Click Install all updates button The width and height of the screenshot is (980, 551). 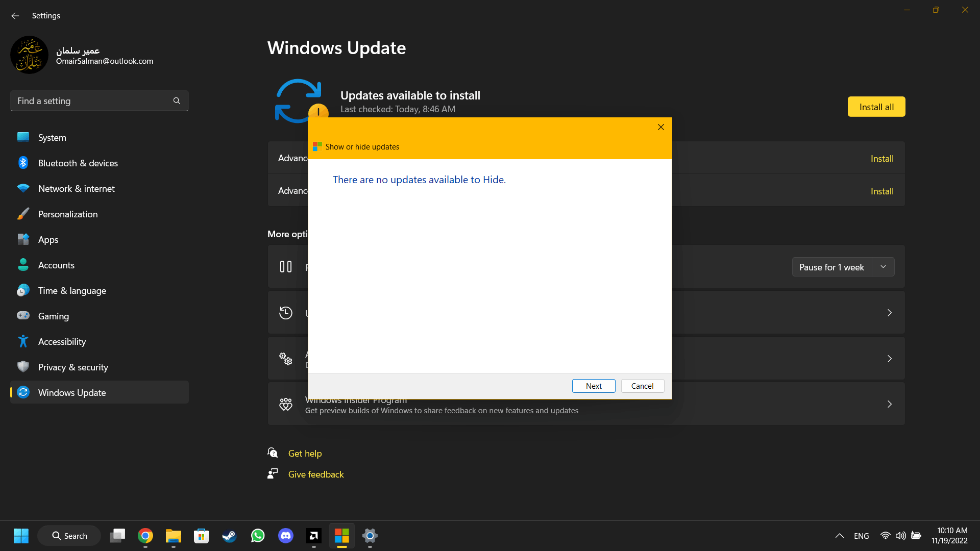click(x=876, y=106)
